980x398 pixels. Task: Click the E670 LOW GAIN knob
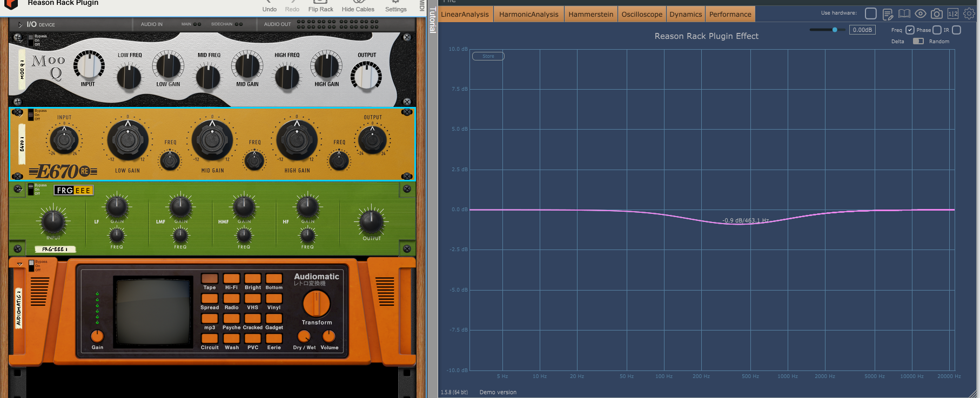pos(128,140)
